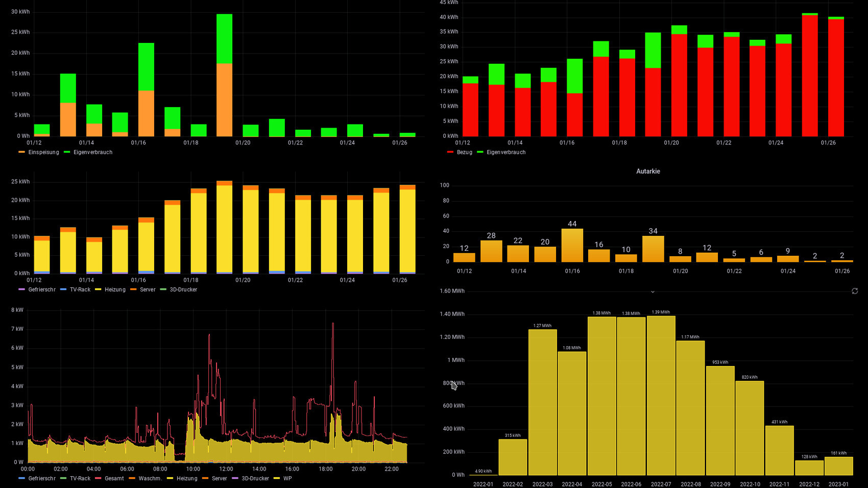Image resolution: width=868 pixels, height=488 pixels.
Task: Expand the chevron above the monthly MWh chart
Action: coord(653,291)
